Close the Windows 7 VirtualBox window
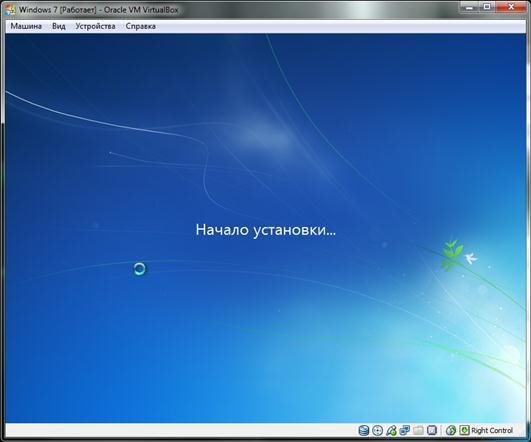 tap(511, 7)
